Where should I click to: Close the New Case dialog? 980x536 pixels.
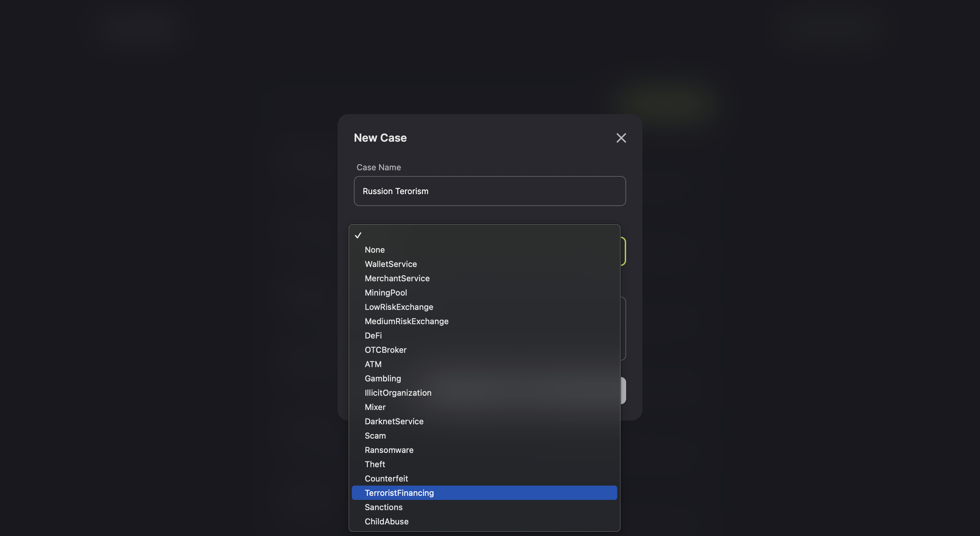621,138
